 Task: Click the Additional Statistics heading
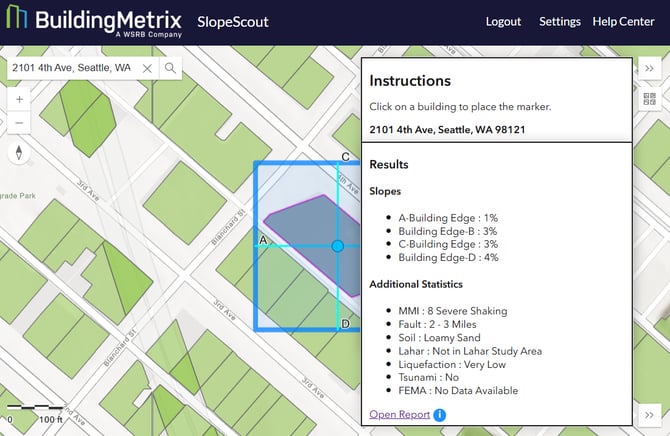point(416,284)
